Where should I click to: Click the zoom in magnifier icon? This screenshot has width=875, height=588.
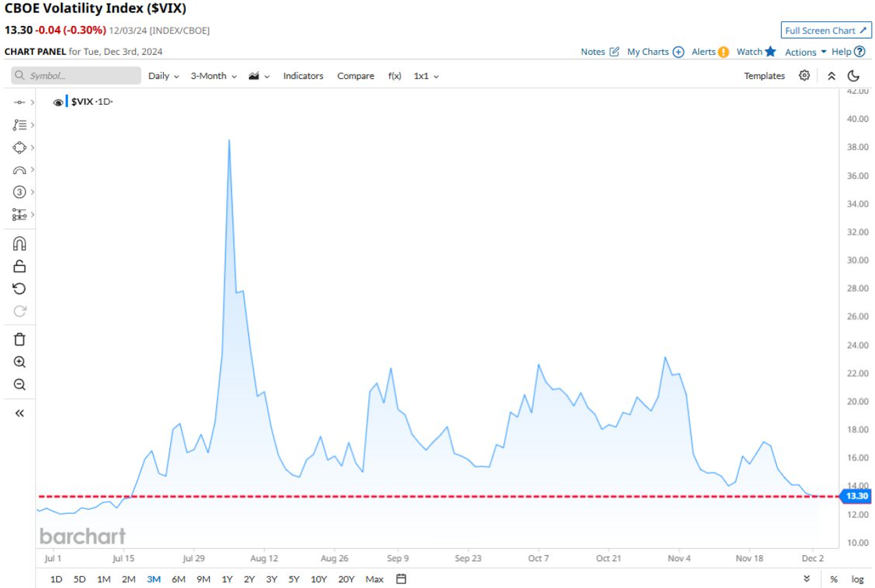(19, 362)
